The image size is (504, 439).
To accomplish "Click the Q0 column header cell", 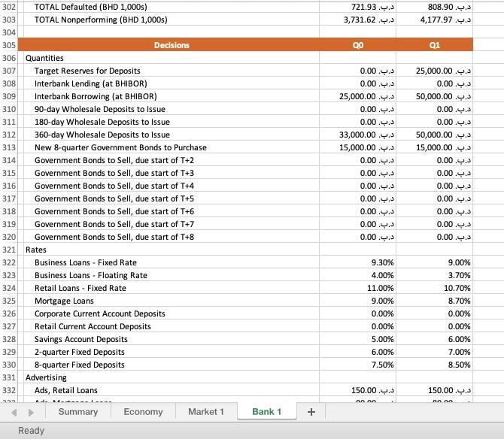I will point(358,45).
